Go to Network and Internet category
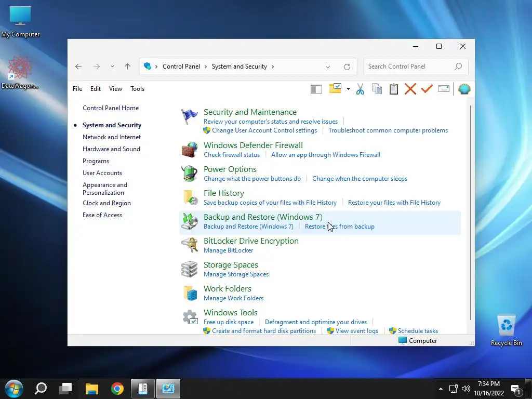The height and width of the screenshot is (399, 532). [x=112, y=137]
